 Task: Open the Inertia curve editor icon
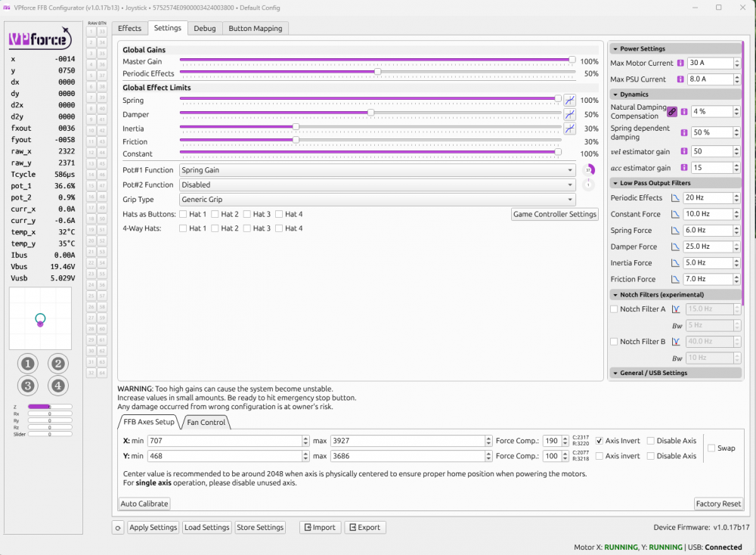[x=569, y=128]
